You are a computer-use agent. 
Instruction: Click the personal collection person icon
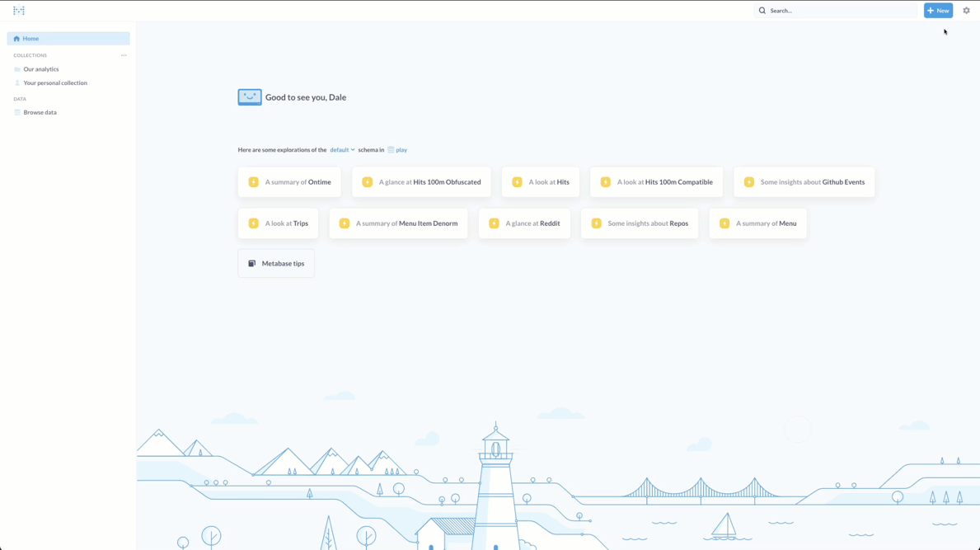coord(17,83)
